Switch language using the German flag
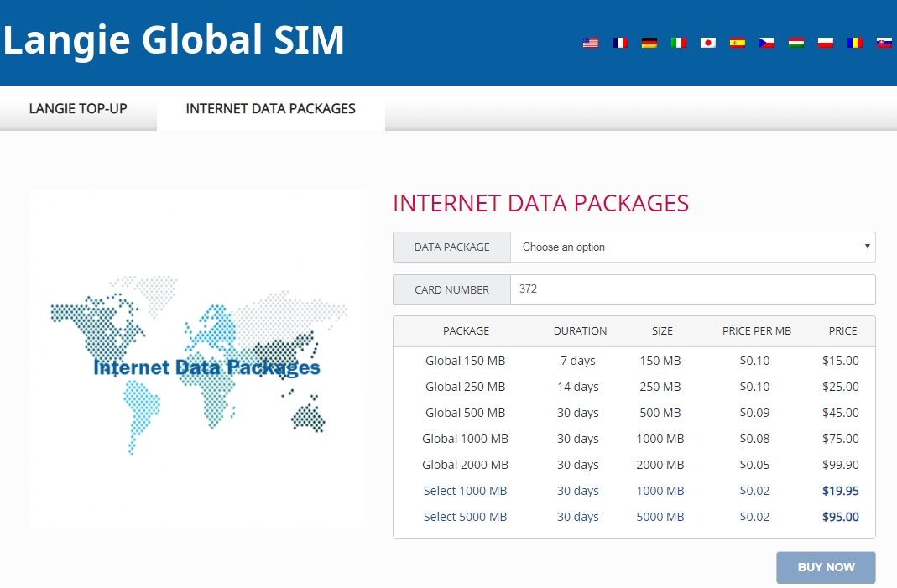897x588 pixels. [x=649, y=43]
